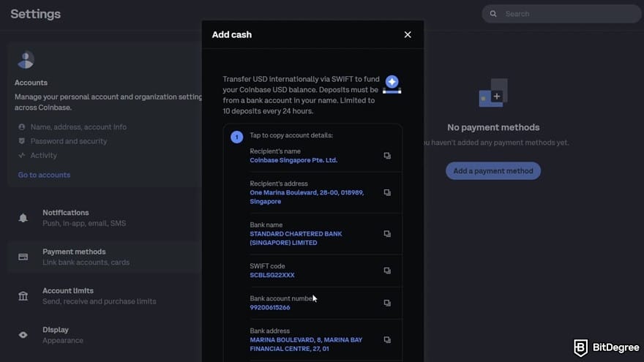Image resolution: width=644 pixels, height=362 pixels.
Task: Copy the bank address
Action: pos(387,340)
